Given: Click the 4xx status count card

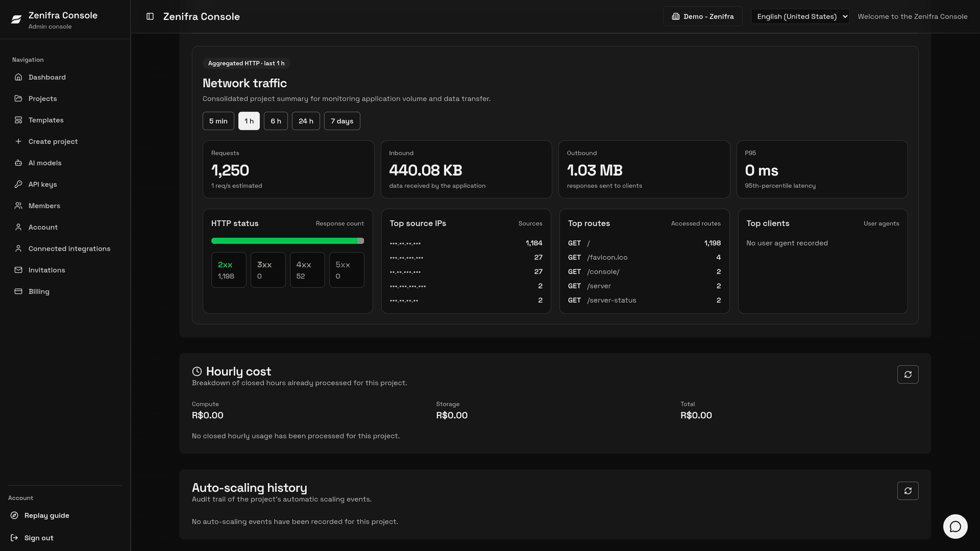Looking at the screenshot, I should pos(307,270).
